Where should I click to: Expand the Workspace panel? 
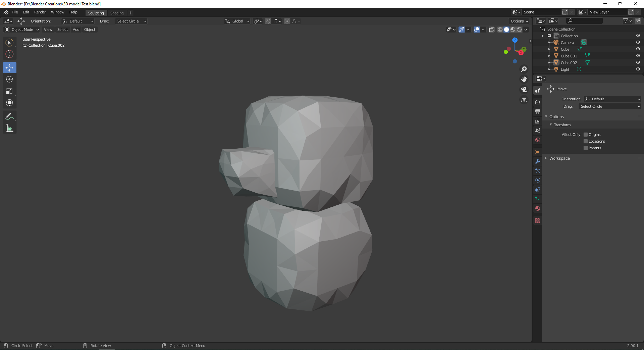pyautogui.click(x=559, y=158)
